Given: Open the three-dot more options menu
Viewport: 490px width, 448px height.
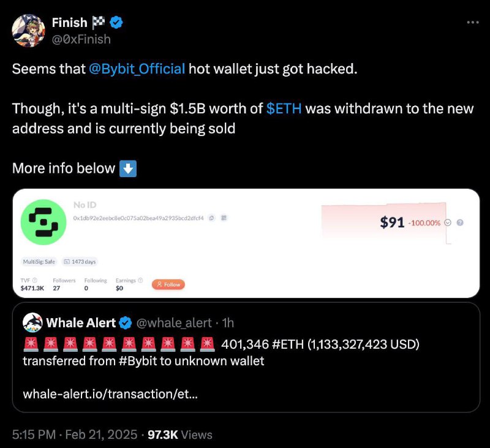Looking at the screenshot, I should pos(472,22).
